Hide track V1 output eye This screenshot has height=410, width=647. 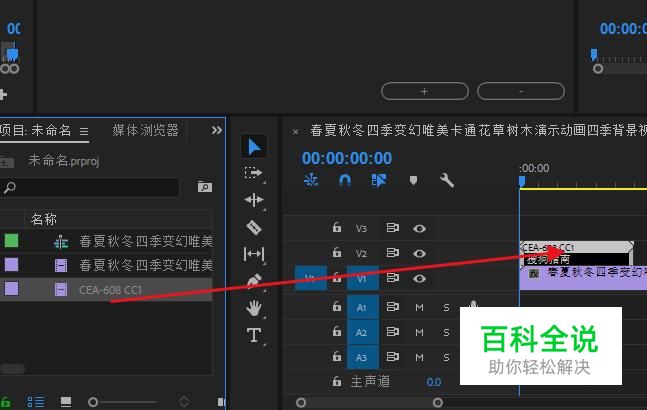[x=419, y=279]
